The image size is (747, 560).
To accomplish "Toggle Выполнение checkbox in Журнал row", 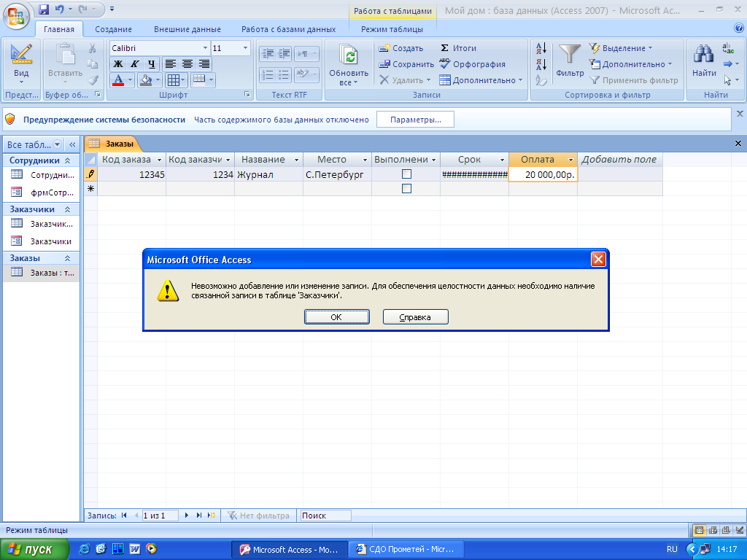I will pyautogui.click(x=406, y=174).
